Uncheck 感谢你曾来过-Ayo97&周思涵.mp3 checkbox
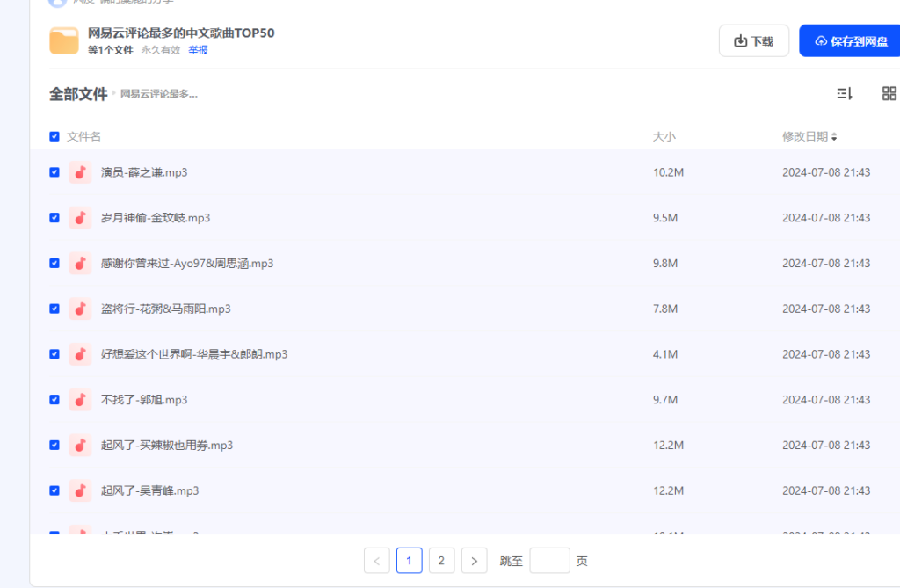 point(54,263)
